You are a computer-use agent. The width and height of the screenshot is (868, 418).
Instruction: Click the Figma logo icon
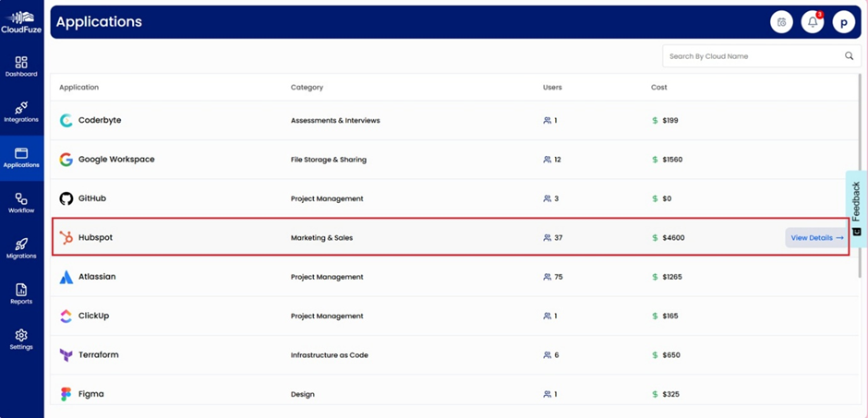pyautogui.click(x=66, y=394)
